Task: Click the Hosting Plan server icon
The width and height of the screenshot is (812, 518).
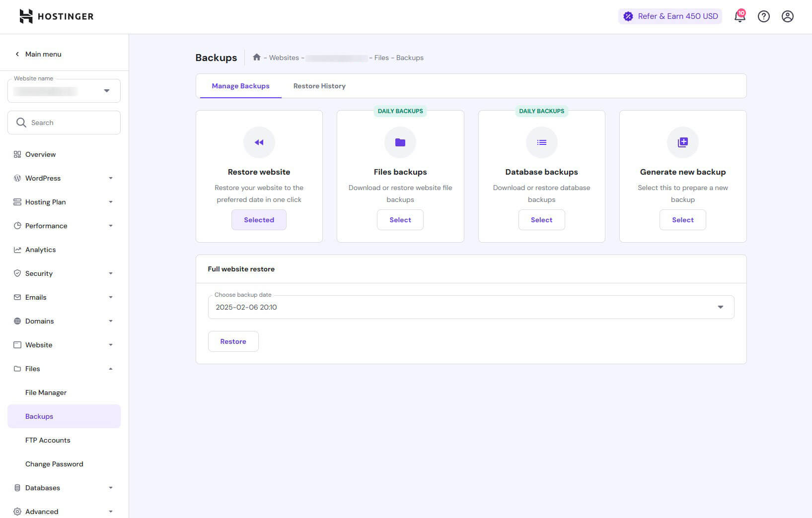Action: [x=17, y=202]
